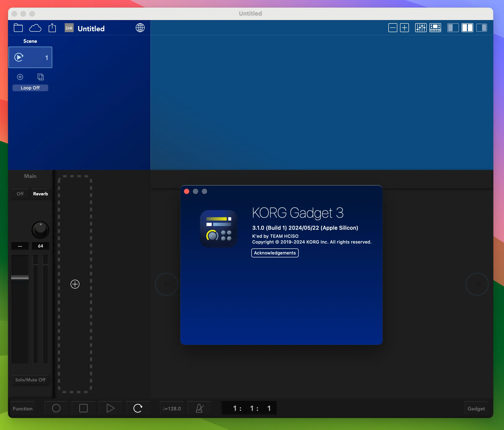
Task: Open the mixer faders view icon
Action: (x=421, y=28)
